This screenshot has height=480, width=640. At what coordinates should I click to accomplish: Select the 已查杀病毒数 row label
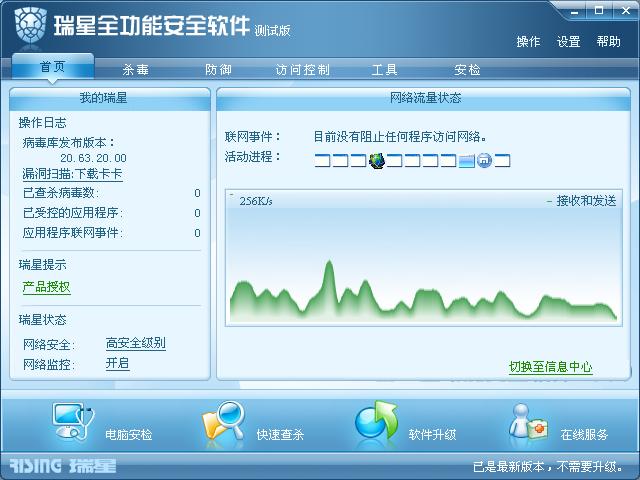tap(61, 193)
